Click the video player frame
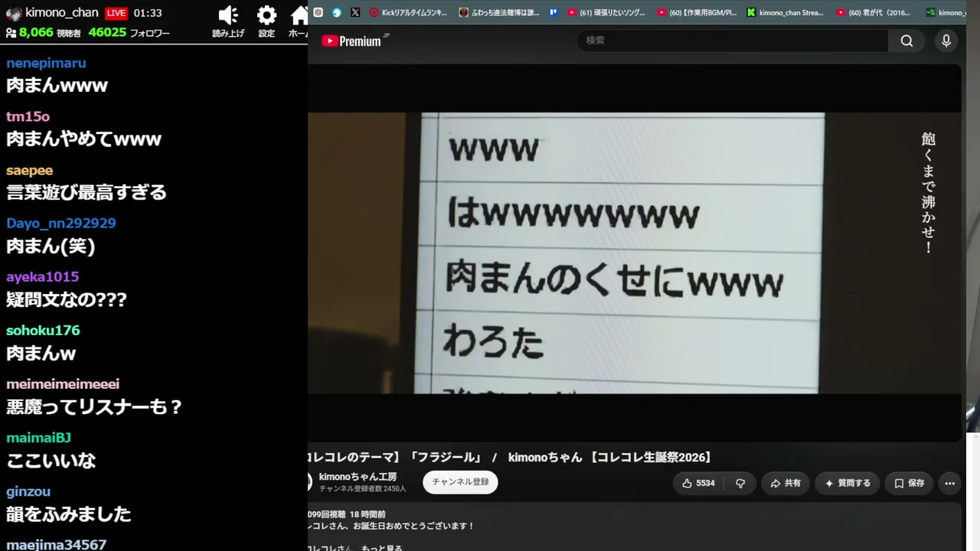Screen dimensions: 980x551 (x=634, y=253)
